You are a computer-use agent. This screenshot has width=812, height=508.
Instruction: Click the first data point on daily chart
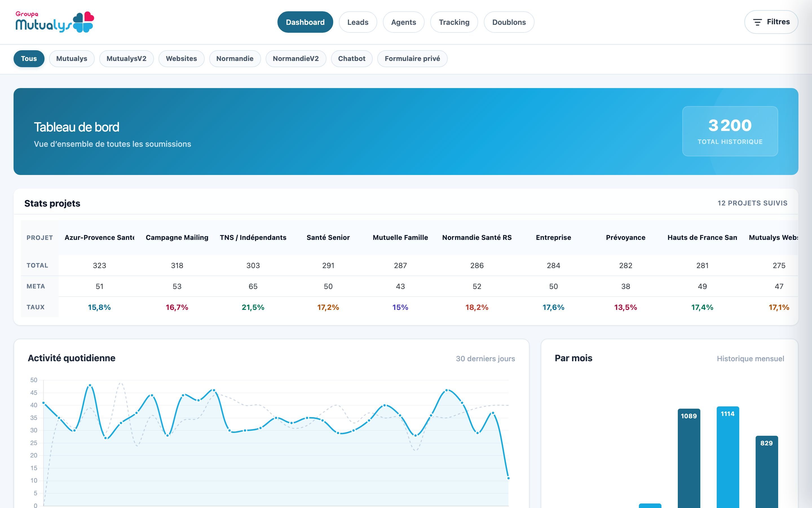click(43, 402)
